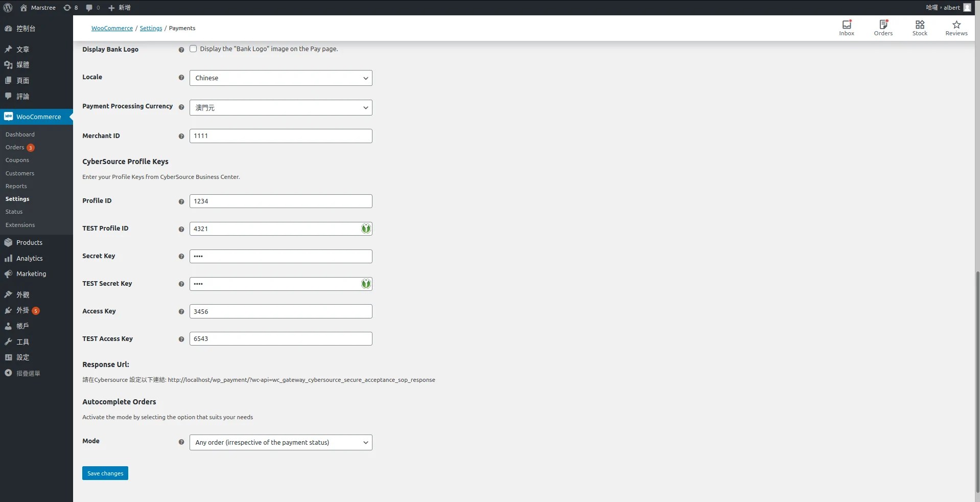Show help tip for Access Key
980x502 pixels.
181,312
